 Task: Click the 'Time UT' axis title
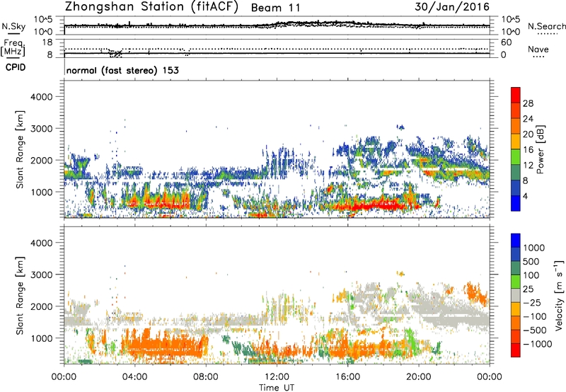pyautogui.click(x=277, y=388)
